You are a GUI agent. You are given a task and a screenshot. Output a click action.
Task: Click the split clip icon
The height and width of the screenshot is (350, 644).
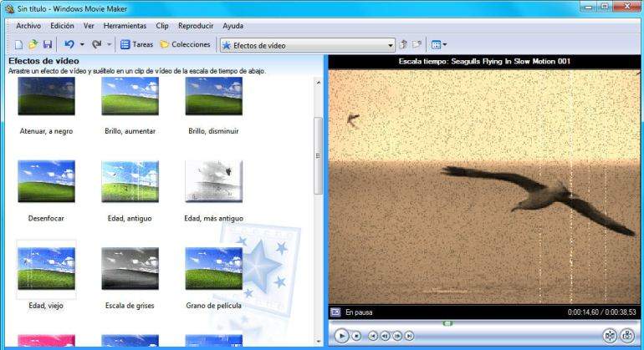pos(610,336)
